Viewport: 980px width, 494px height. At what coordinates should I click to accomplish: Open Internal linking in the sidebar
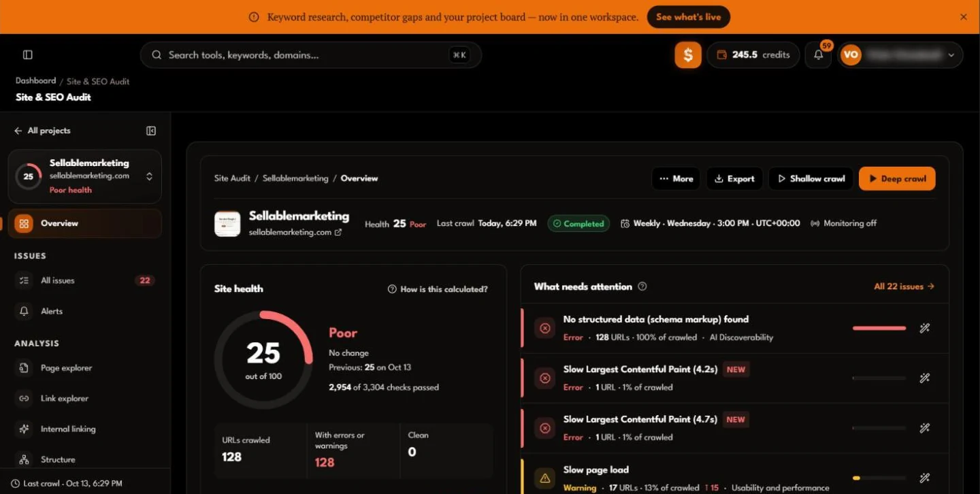(x=84, y=429)
